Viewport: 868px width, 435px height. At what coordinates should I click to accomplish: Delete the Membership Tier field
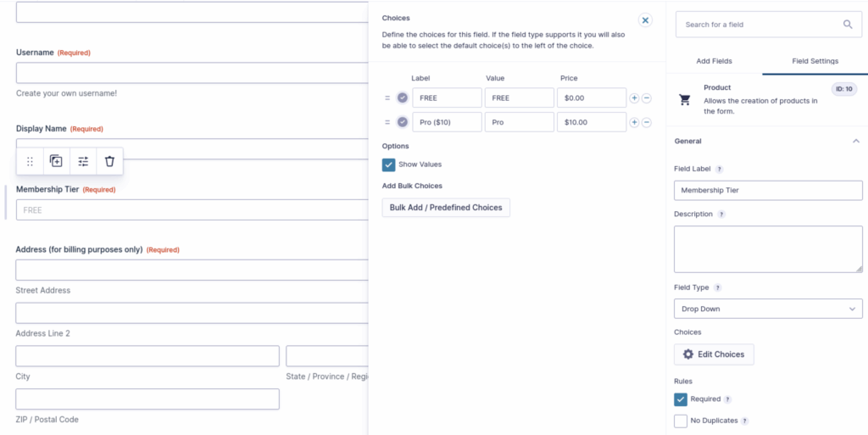(109, 161)
